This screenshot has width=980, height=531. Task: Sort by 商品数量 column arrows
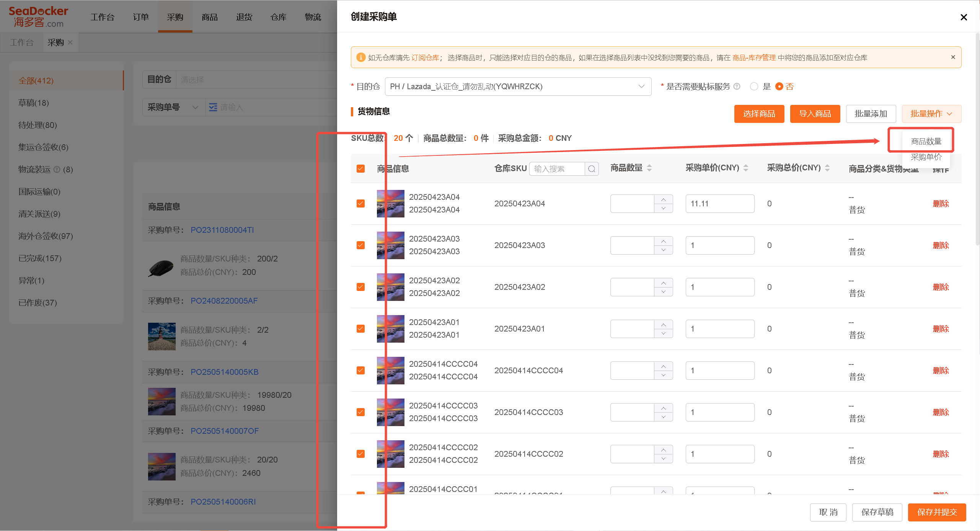[649, 168]
